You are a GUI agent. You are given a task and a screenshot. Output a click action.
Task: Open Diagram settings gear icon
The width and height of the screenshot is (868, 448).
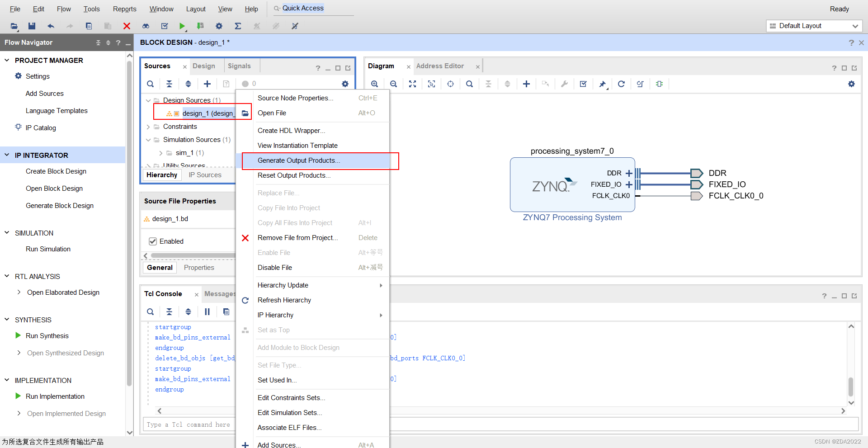tap(851, 84)
